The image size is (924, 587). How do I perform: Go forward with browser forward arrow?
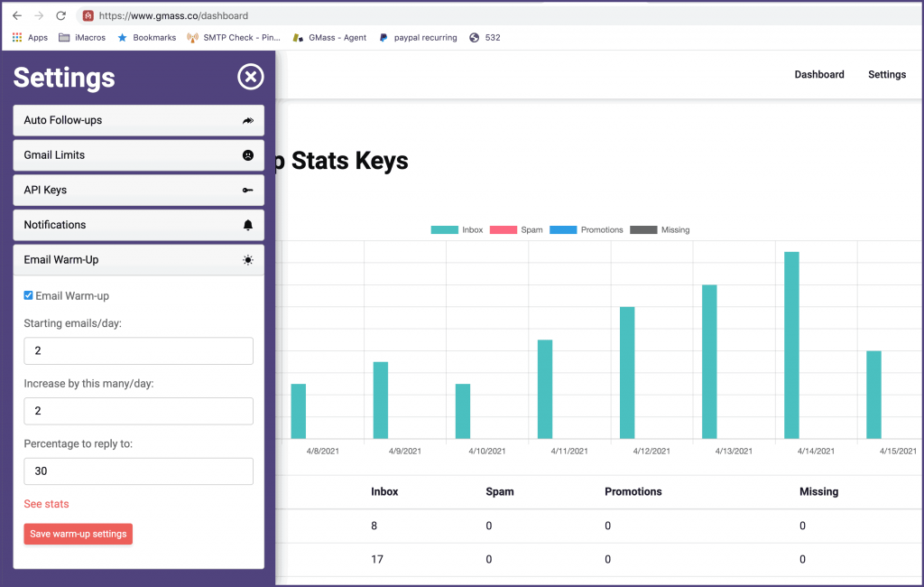pyautogui.click(x=39, y=15)
